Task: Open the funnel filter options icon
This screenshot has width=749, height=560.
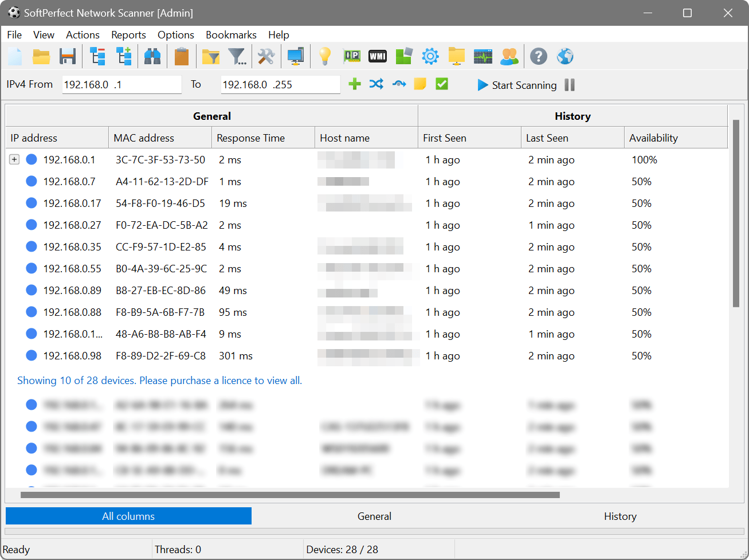Action: pyautogui.click(x=237, y=56)
